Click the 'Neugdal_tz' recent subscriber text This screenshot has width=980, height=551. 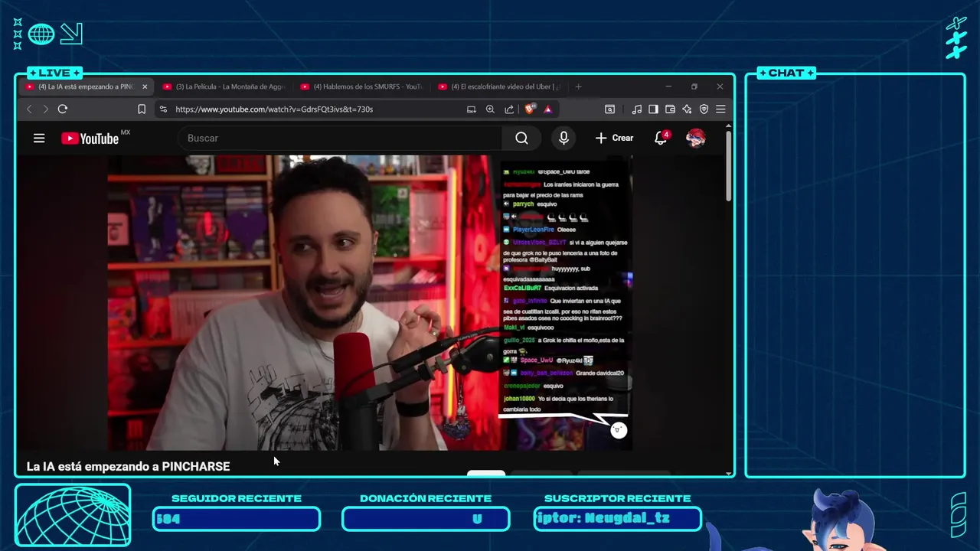coord(627,519)
